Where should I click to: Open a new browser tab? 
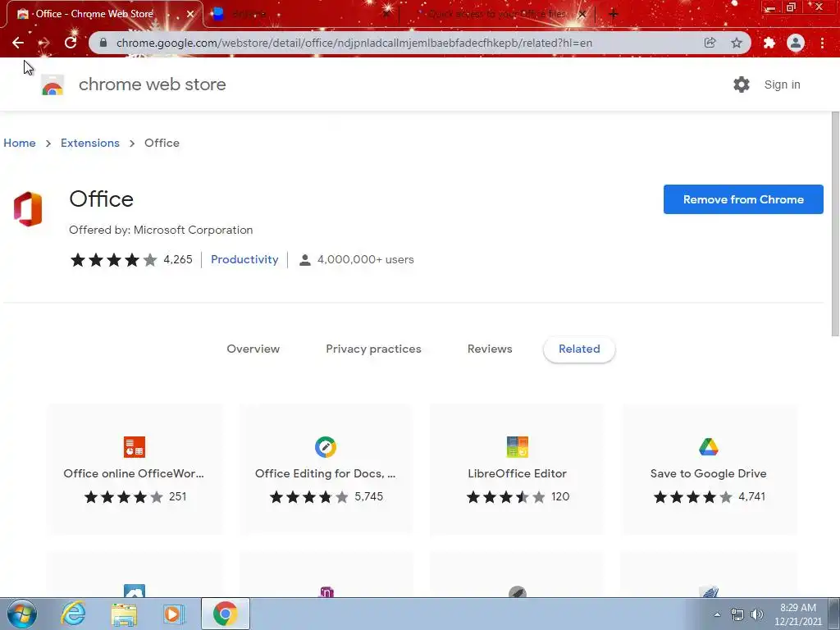614,14
